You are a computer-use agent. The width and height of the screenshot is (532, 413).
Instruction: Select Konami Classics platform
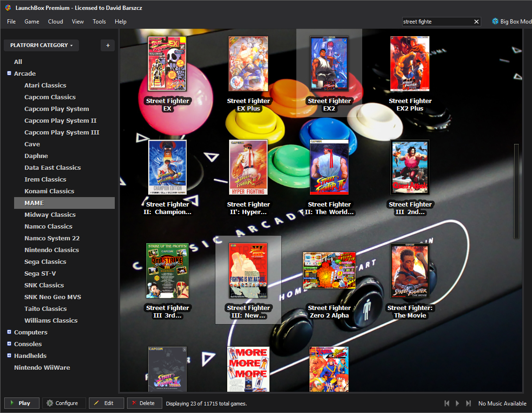tap(49, 191)
